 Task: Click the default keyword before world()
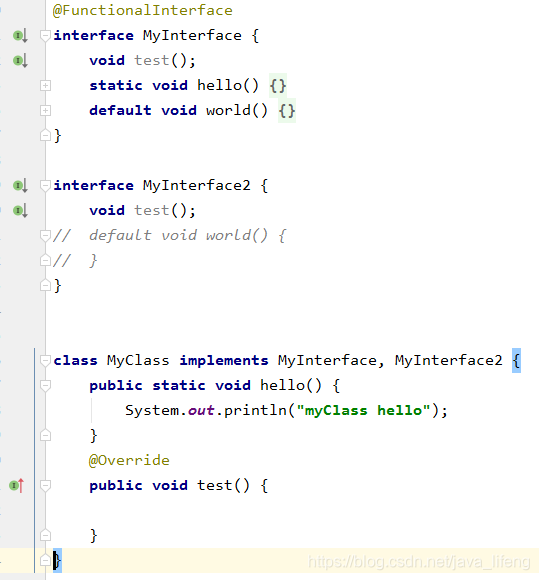tap(120, 111)
